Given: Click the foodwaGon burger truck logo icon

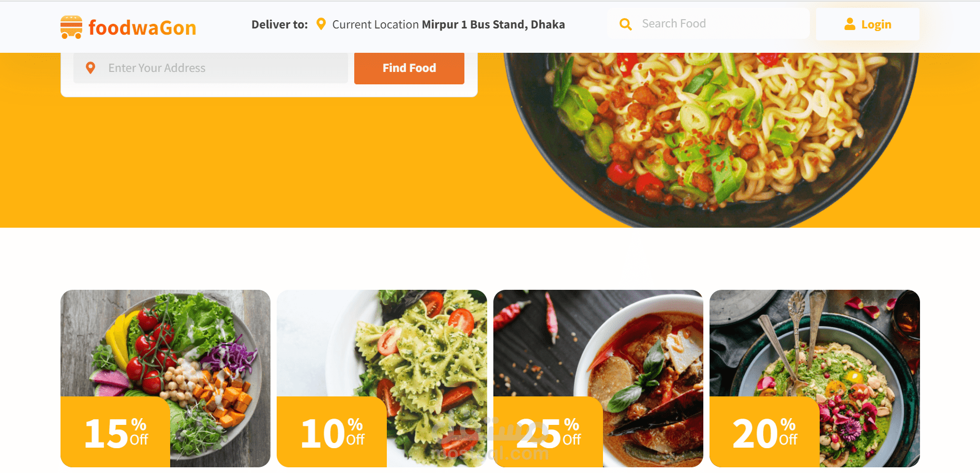Looking at the screenshot, I should (x=71, y=27).
